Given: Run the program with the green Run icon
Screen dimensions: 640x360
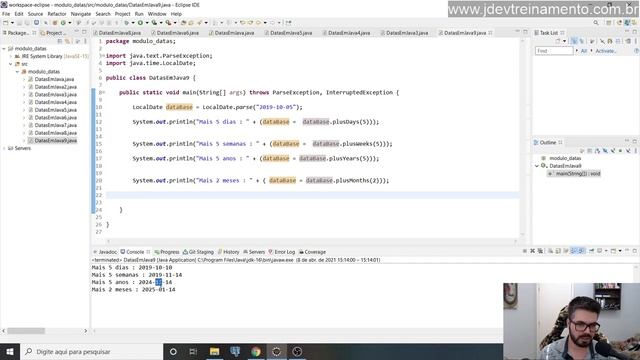Looking at the screenshot, I should pos(140,22).
